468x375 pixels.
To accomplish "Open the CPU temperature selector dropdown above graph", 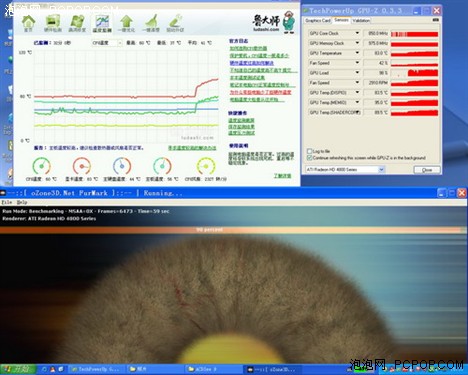I will point(107,43).
